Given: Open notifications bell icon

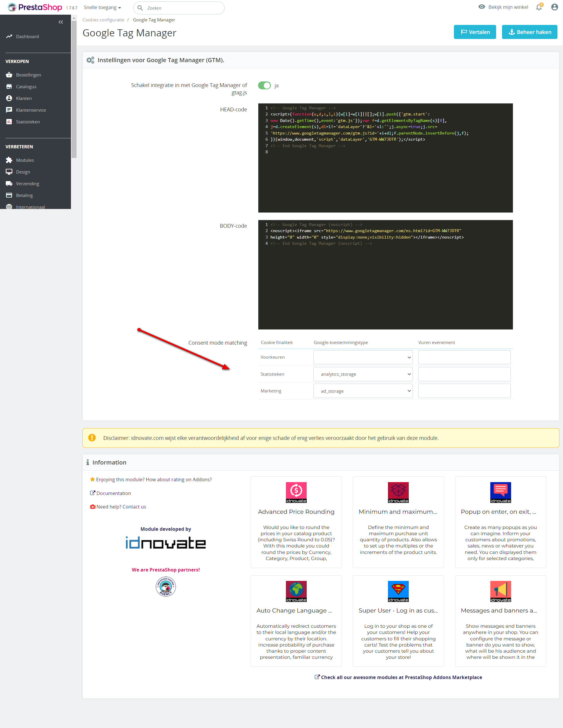Looking at the screenshot, I should coord(539,7).
